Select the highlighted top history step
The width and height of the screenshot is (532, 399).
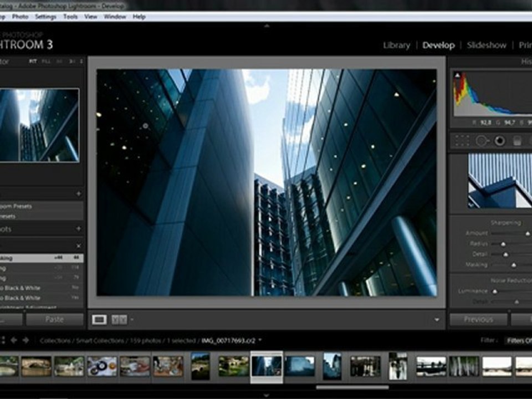42,258
